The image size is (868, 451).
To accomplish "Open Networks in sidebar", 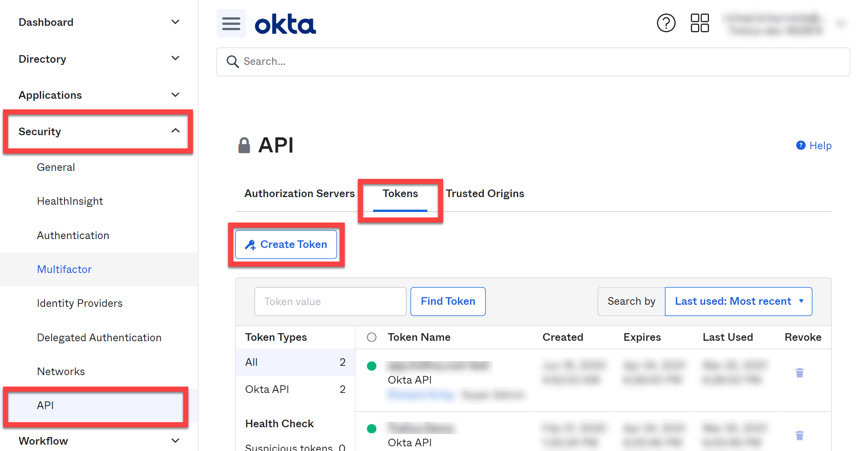I will click(x=61, y=372).
